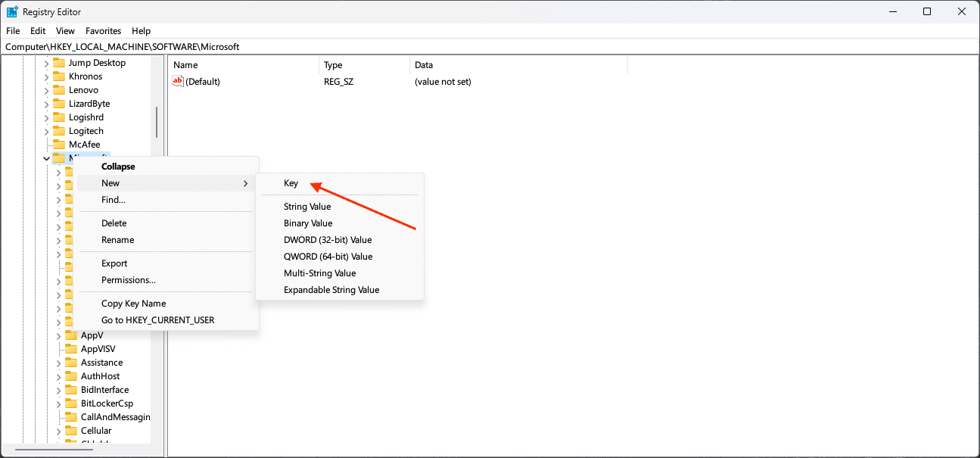Select the BidInterface folder icon
This screenshot has width=980, height=458.
71,390
